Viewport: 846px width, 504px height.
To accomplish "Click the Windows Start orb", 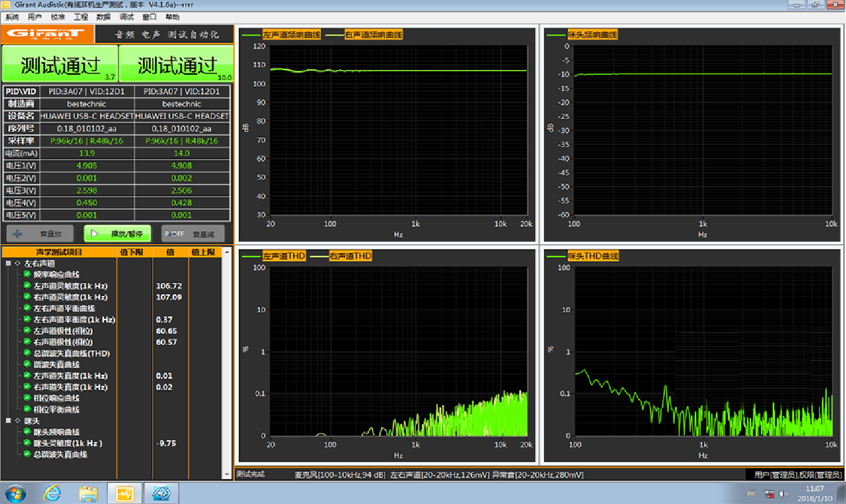I will point(16,493).
